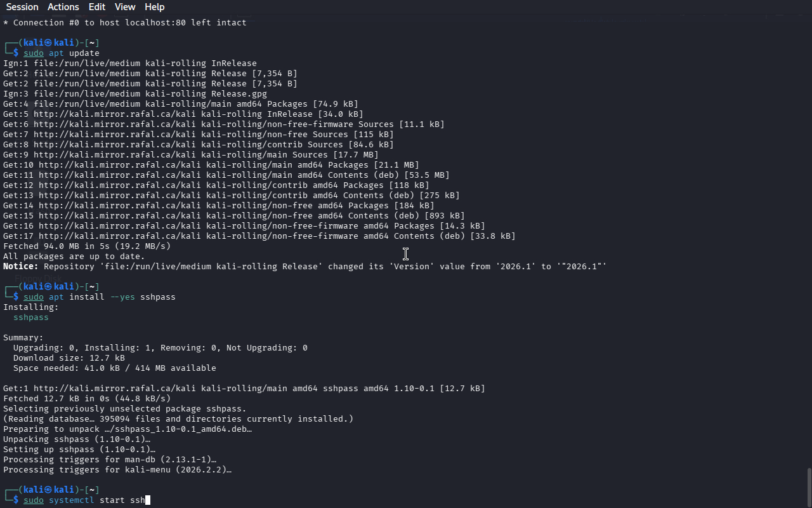812x508 pixels.
Task: Open the Session menu
Action: click(22, 7)
